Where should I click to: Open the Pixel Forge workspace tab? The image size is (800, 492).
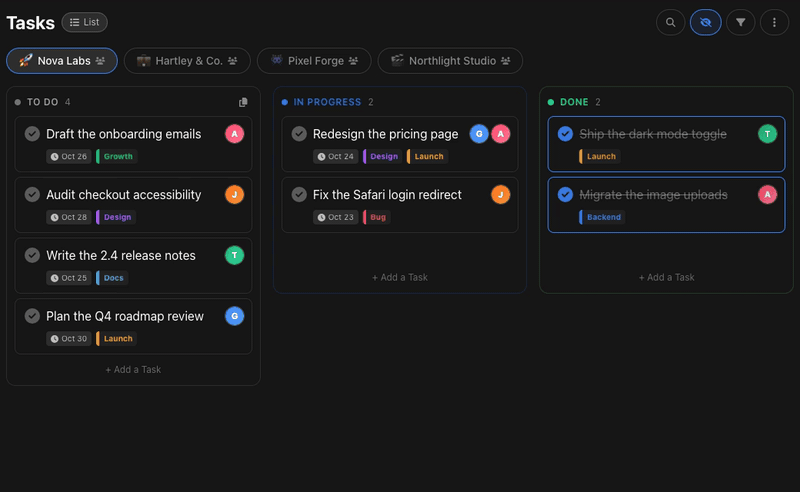click(x=314, y=61)
